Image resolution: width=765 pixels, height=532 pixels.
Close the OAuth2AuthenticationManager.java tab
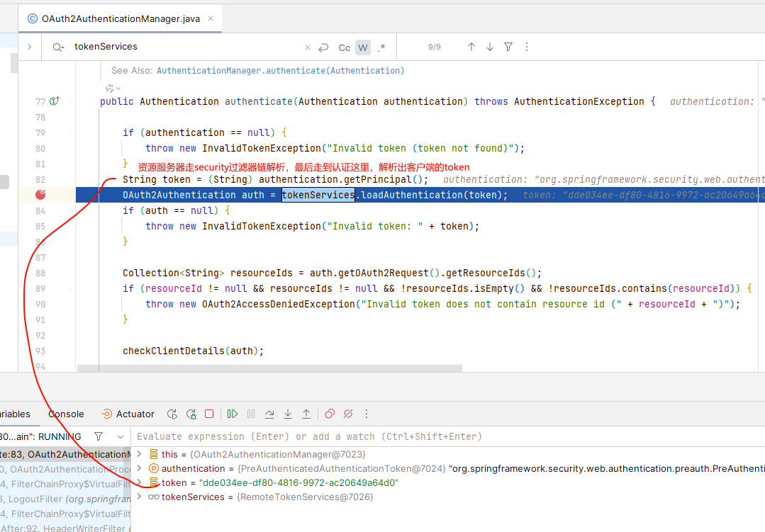tap(211, 18)
